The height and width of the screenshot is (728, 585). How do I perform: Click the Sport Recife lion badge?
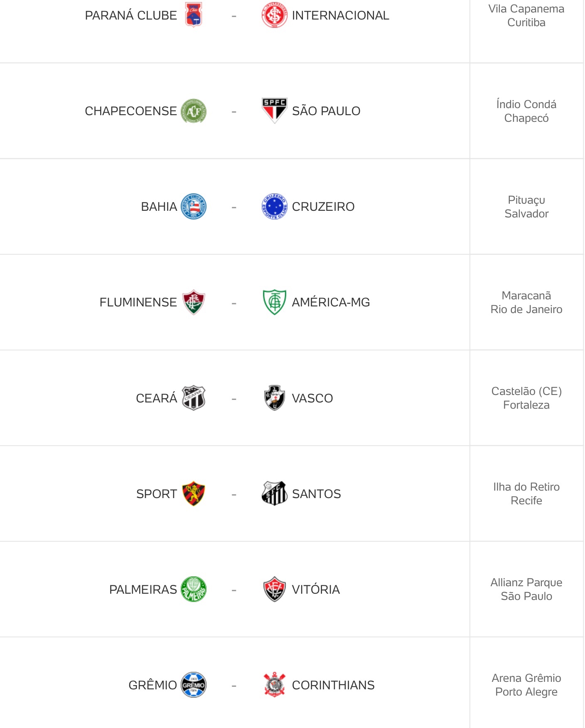tap(194, 494)
